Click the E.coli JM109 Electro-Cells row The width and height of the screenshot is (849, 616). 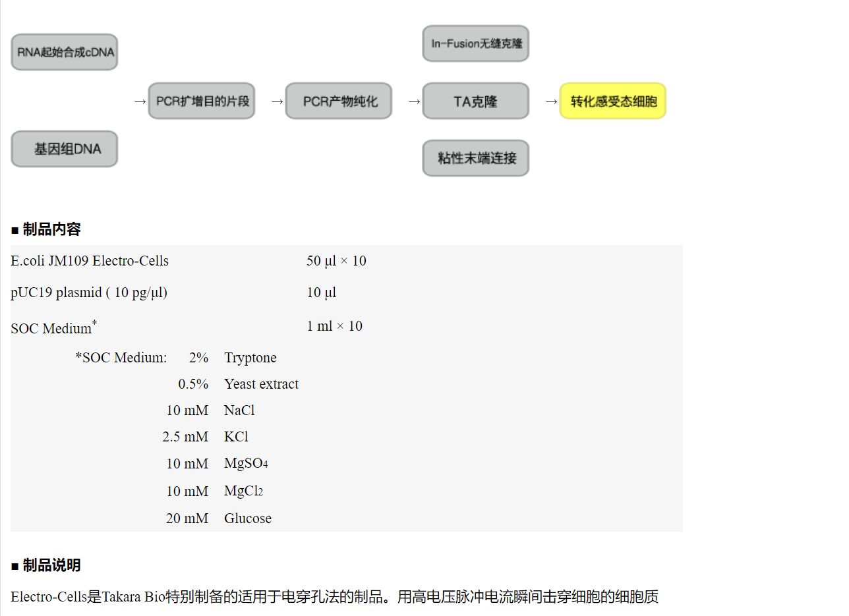[90, 261]
